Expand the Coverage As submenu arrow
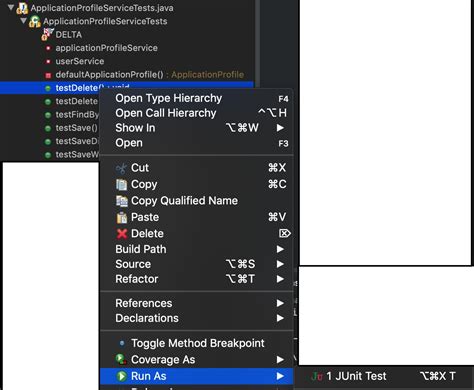474x390 pixels. click(280, 359)
